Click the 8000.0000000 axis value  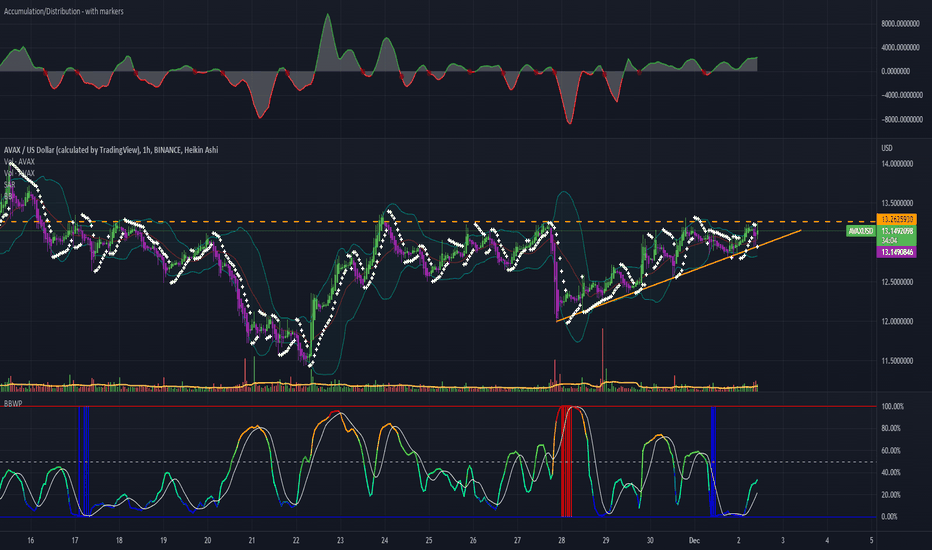tap(900, 24)
